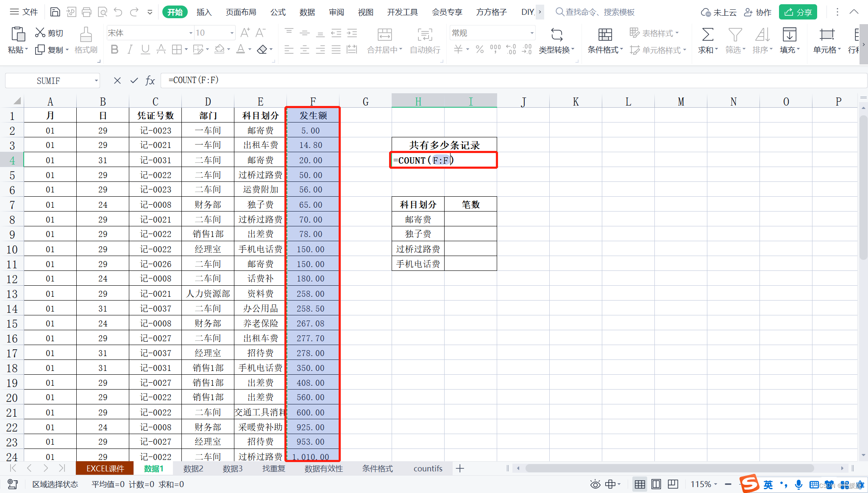Open the 公式 ribbon tab

tap(278, 12)
